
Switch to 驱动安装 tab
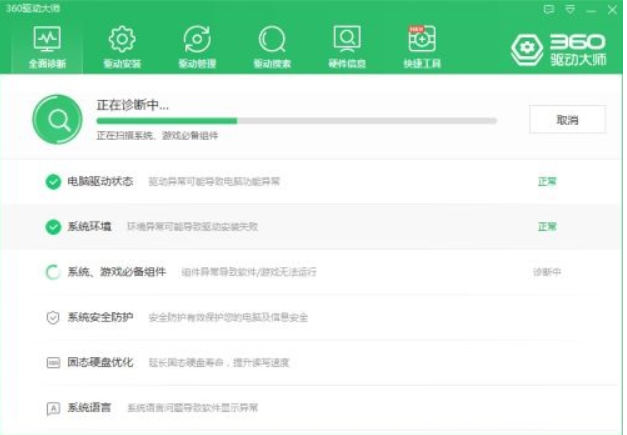122,47
